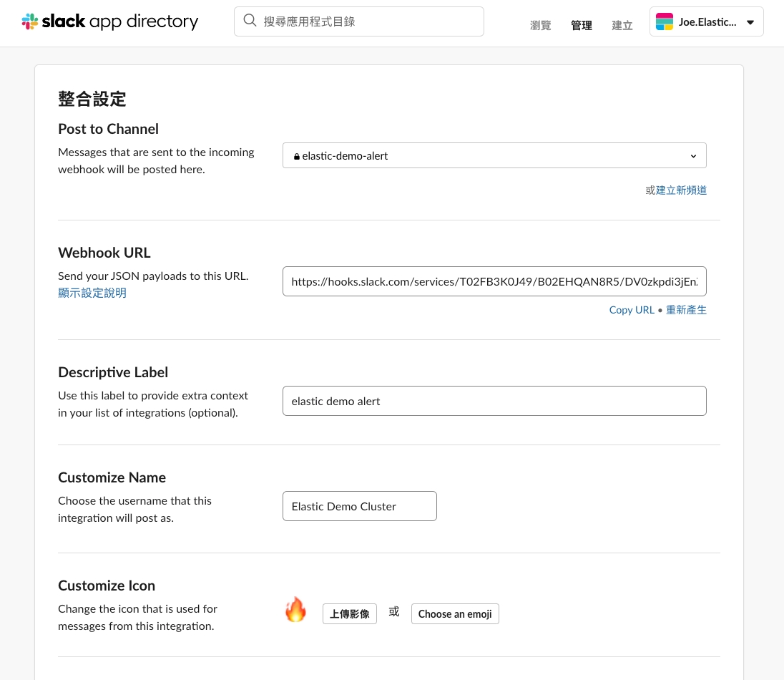Click the 上傳影像 upload button

[x=350, y=614]
